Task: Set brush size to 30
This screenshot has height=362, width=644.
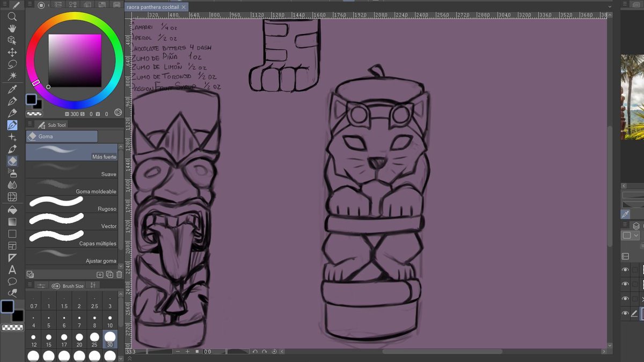Action: click(x=110, y=338)
